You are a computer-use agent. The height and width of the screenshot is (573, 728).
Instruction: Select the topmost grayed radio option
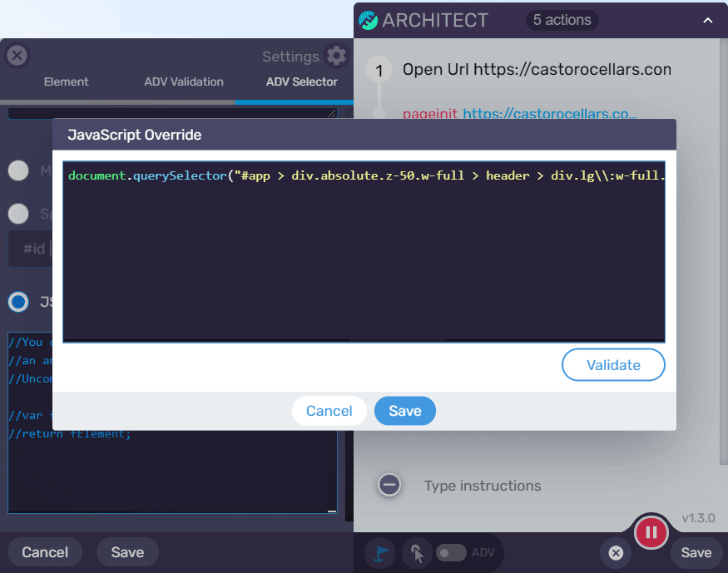[x=17, y=170]
